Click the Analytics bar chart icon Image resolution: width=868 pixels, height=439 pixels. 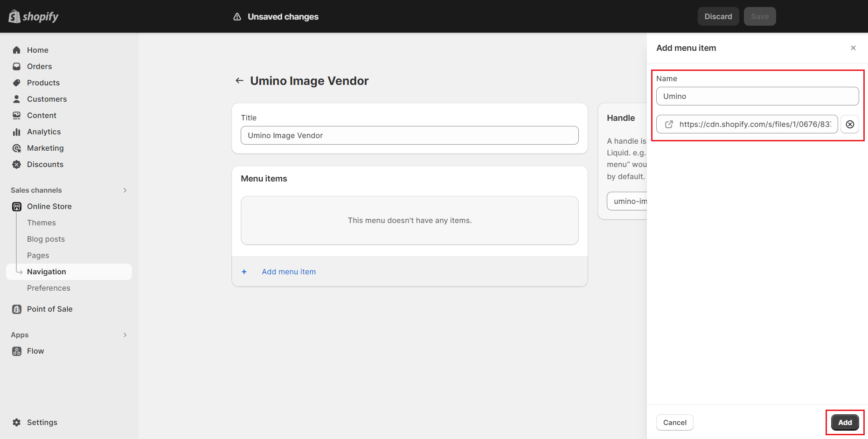coord(17,132)
